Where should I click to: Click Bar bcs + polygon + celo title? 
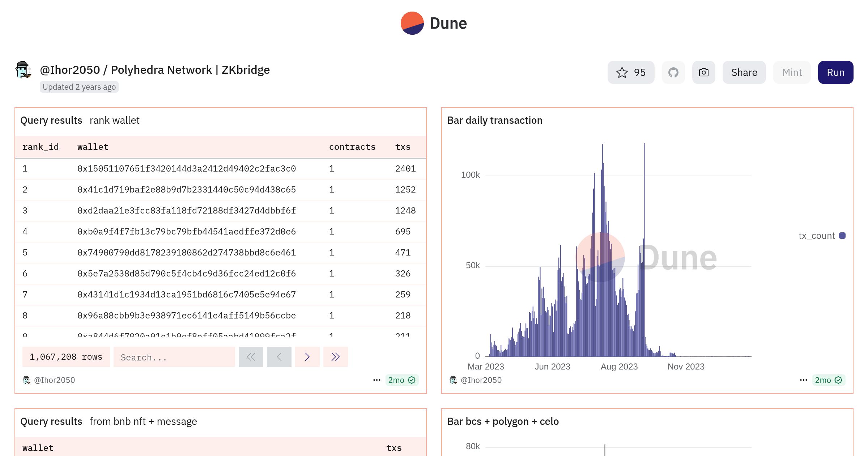503,421
